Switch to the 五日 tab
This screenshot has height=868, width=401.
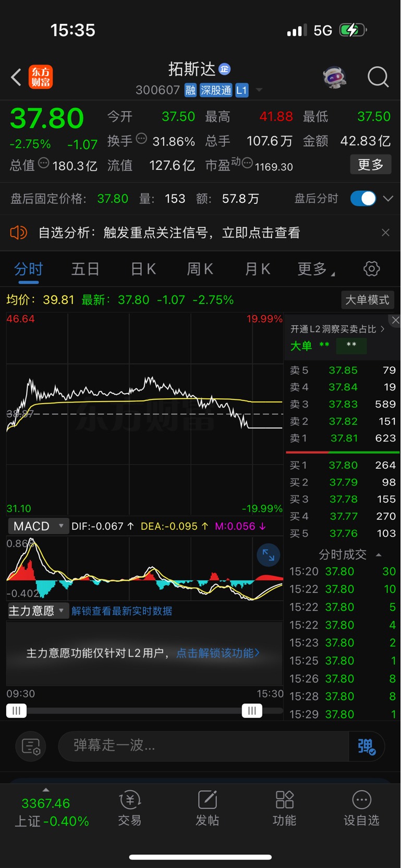click(86, 269)
